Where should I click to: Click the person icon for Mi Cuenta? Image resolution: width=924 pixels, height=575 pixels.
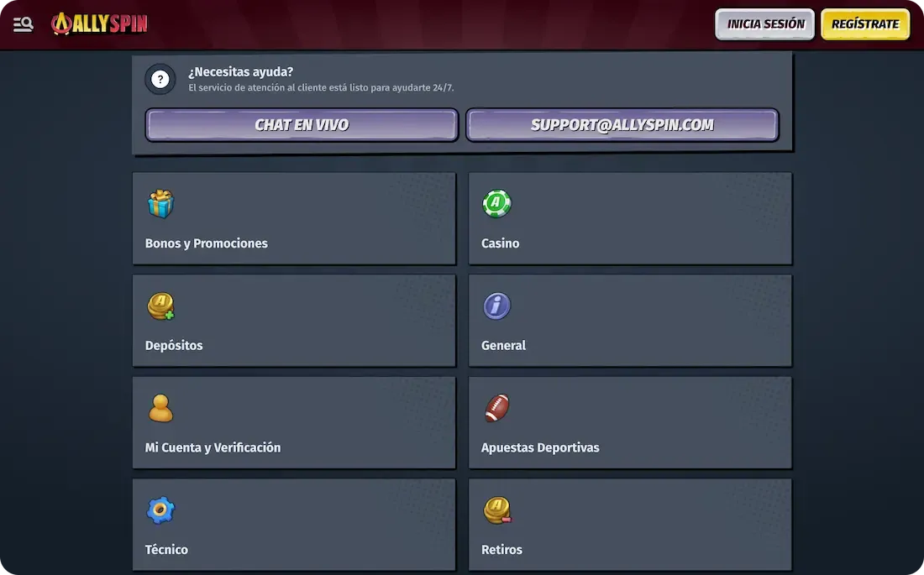point(160,409)
